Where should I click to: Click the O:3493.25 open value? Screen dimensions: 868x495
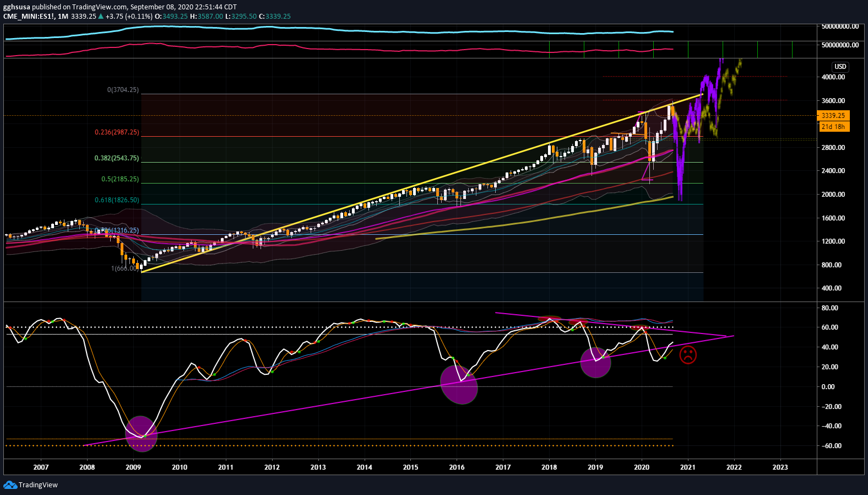(171, 17)
